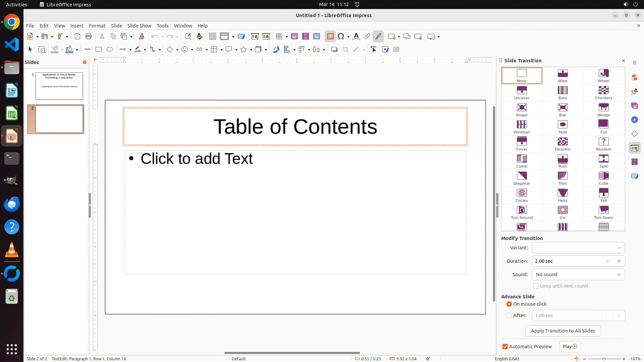This screenshot has height=362, width=644.
Task: Click the Insert Special Character icon
Action: [341, 37]
